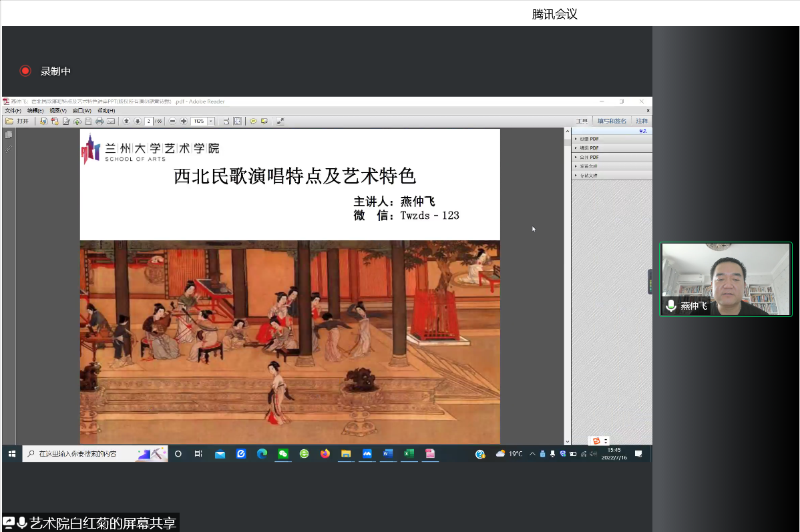Click the green 360 browser taskbar icon

click(304, 453)
